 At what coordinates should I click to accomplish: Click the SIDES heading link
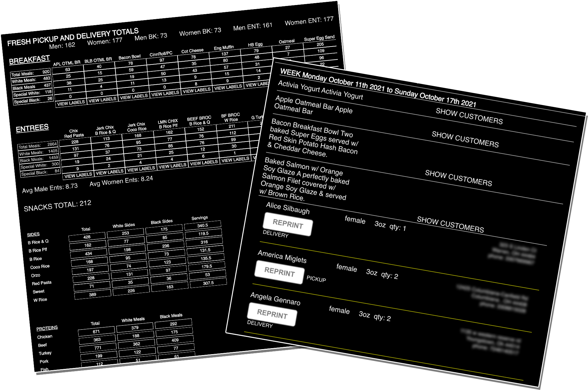tap(33, 234)
